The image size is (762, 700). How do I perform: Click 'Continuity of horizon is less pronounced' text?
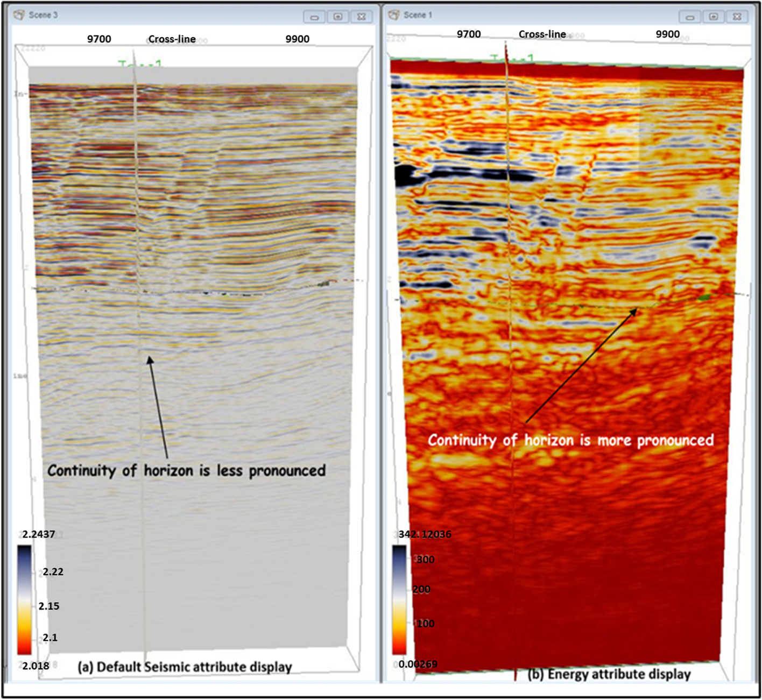tap(187, 470)
